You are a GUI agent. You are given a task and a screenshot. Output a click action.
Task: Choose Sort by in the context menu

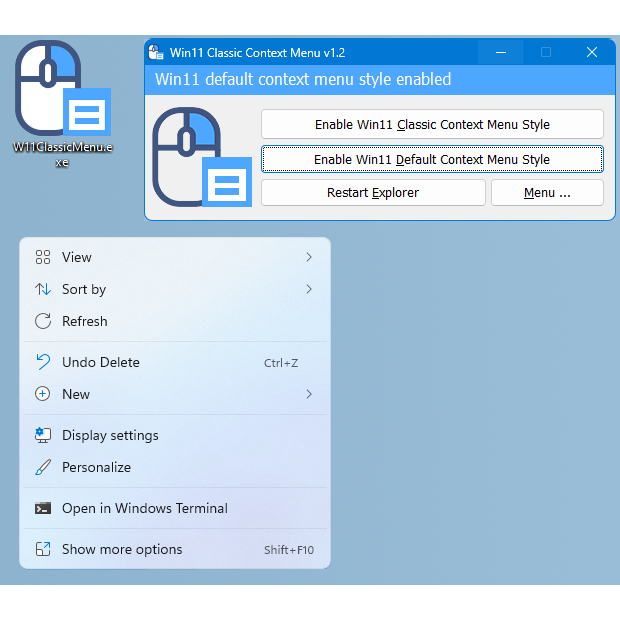click(175, 289)
